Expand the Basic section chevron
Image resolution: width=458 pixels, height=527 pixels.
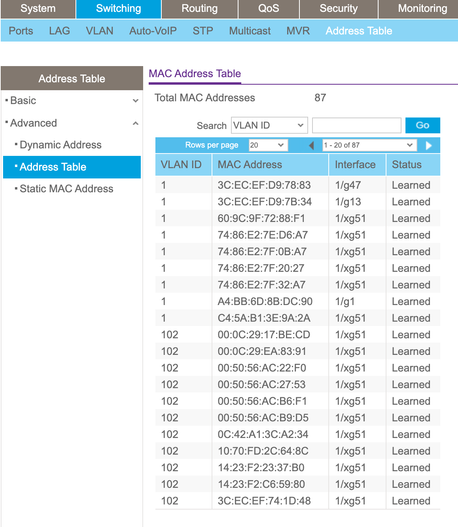point(135,100)
